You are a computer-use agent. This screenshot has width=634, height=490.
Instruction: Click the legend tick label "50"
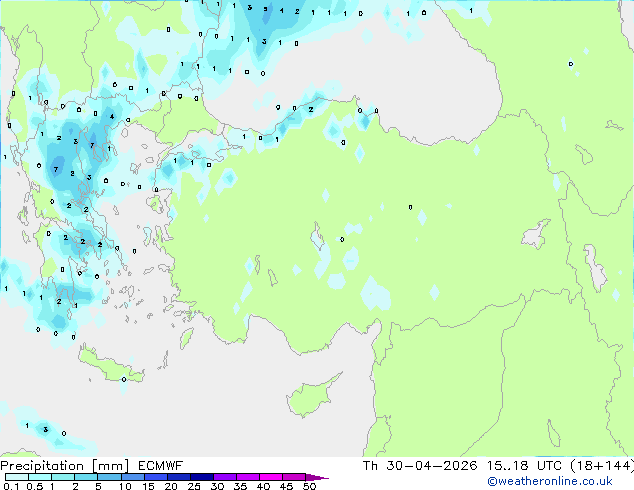coord(309,486)
